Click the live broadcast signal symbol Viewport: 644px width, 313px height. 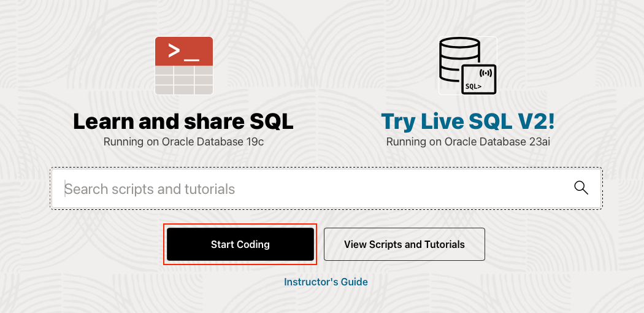coord(484,72)
